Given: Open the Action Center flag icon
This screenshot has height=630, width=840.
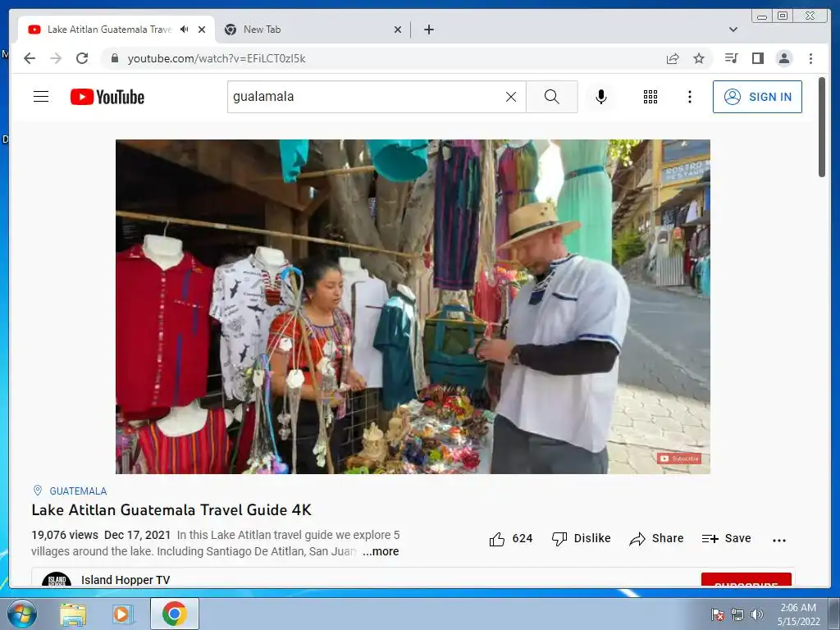Looking at the screenshot, I should pyautogui.click(x=717, y=614).
